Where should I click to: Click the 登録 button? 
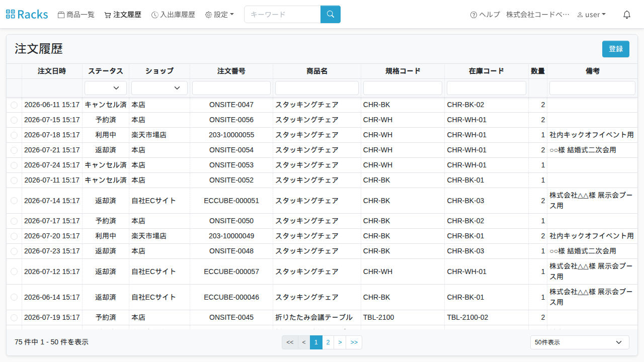[x=616, y=49]
